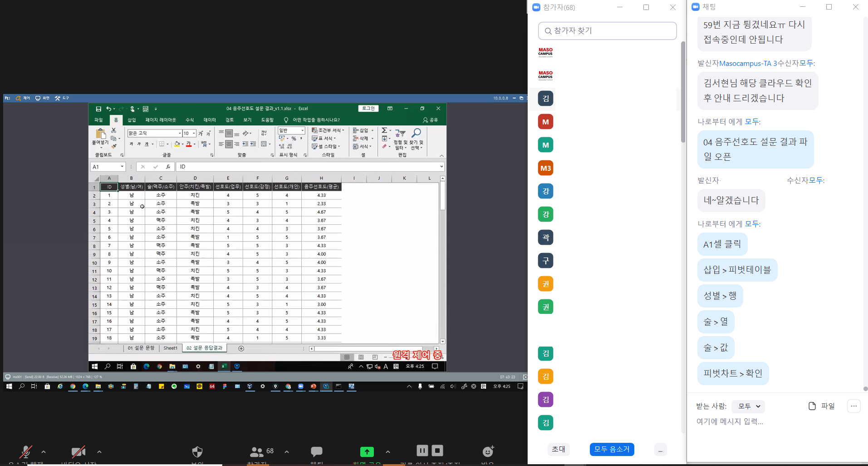Viewport: 868px width, 466px height.
Task: Open the number format 일반 dropdown
Action: coord(303,131)
